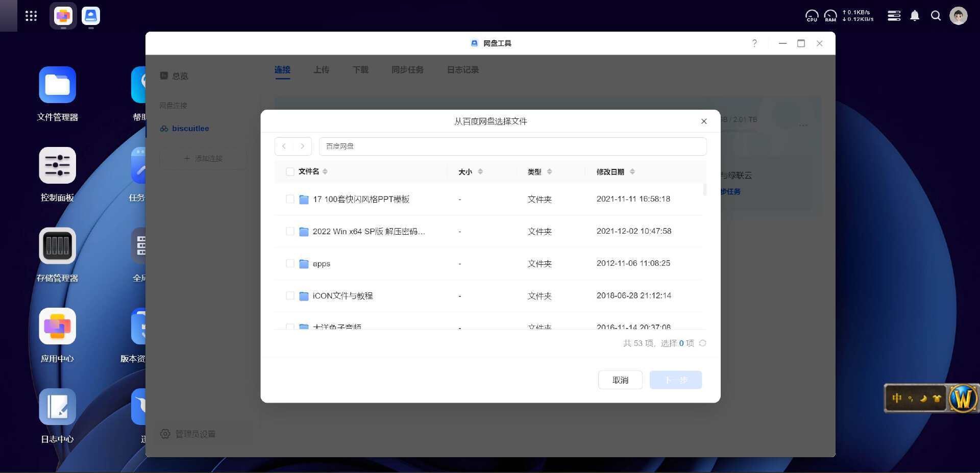The height and width of the screenshot is (473, 980).
Task: Open 总览 in sidebar
Action: (180, 76)
